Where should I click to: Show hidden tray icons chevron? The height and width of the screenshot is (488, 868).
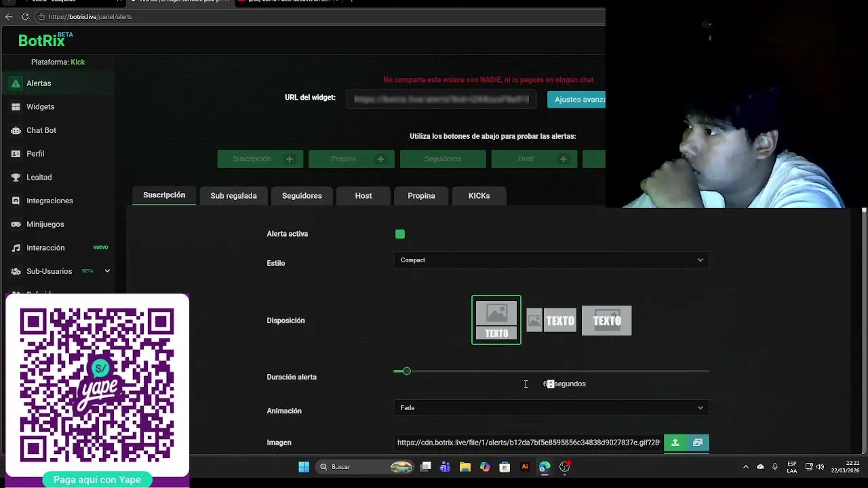[746, 466]
